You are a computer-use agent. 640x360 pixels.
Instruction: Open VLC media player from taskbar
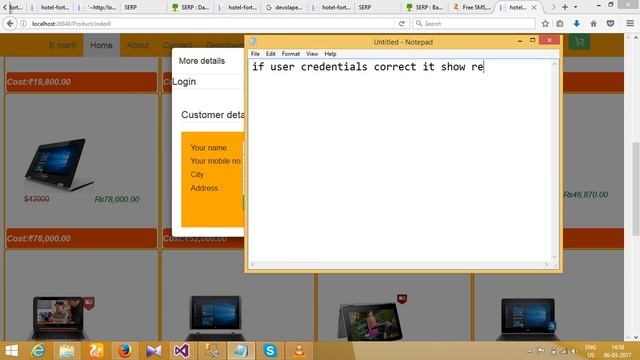click(299, 351)
